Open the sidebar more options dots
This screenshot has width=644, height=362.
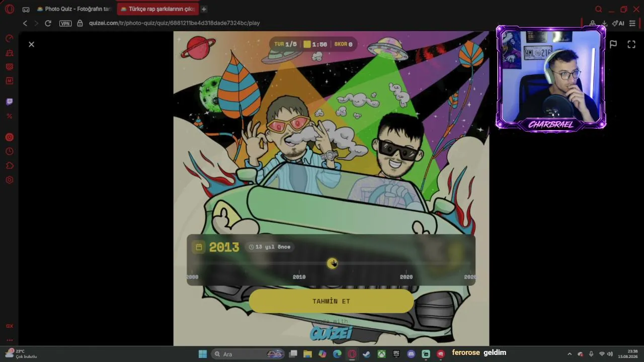[9, 340]
